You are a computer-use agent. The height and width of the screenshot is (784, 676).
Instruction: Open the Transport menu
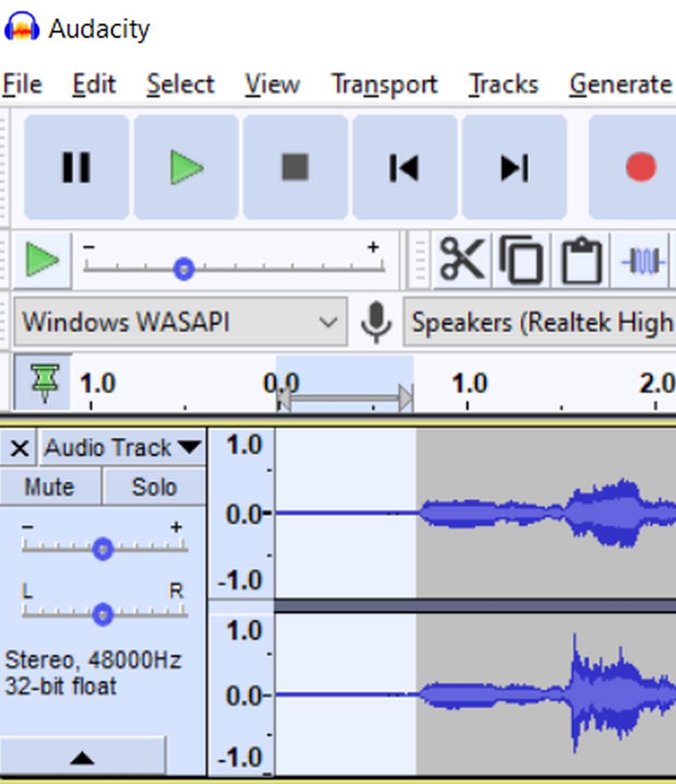tap(384, 84)
